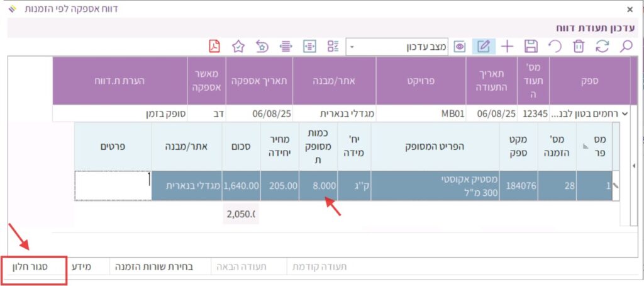Select בחירת שורות הזמנה tab
The height and width of the screenshot is (286, 644).
click(x=153, y=267)
